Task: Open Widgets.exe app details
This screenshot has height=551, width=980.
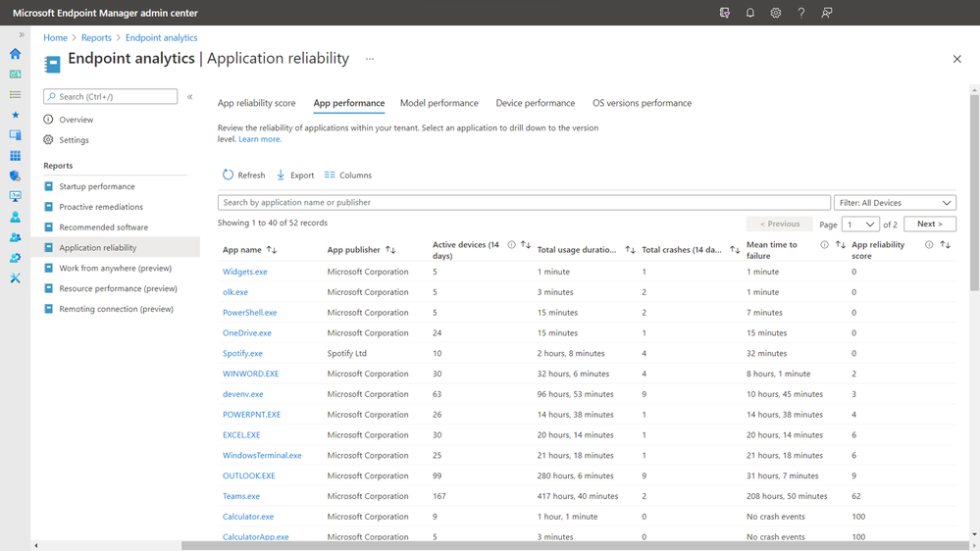Action: [x=245, y=272]
